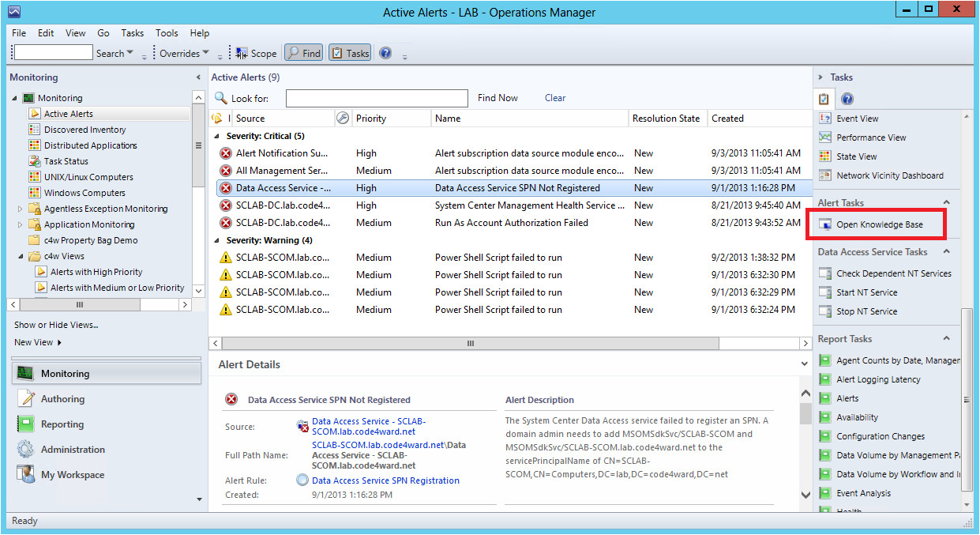980x535 pixels.
Task: Open the File menu
Action: tap(19, 33)
